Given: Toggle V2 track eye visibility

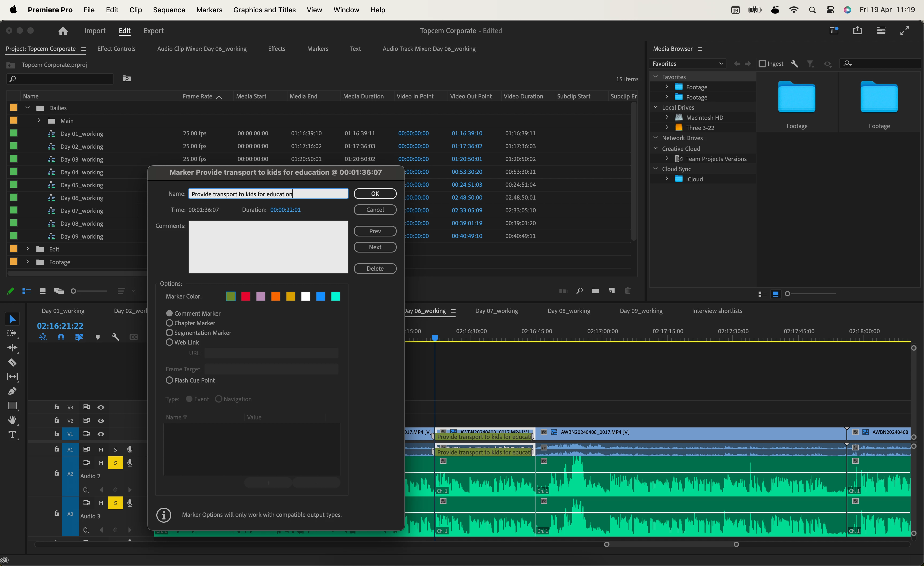Looking at the screenshot, I should 101,420.
